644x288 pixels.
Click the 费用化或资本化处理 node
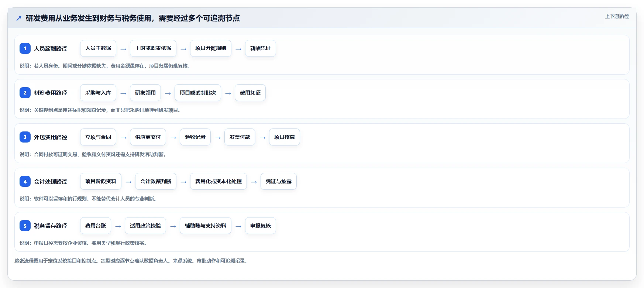pos(218,181)
